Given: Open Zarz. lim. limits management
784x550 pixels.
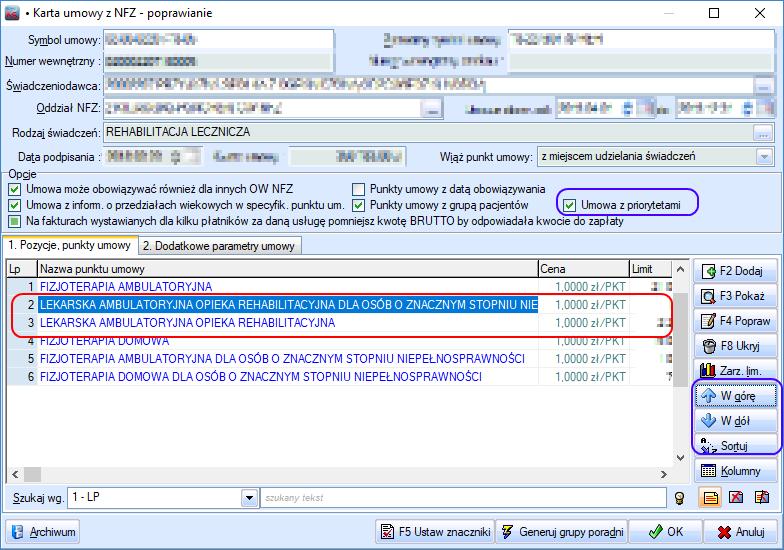Looking at the screenshot, I should tap(734, 370).
